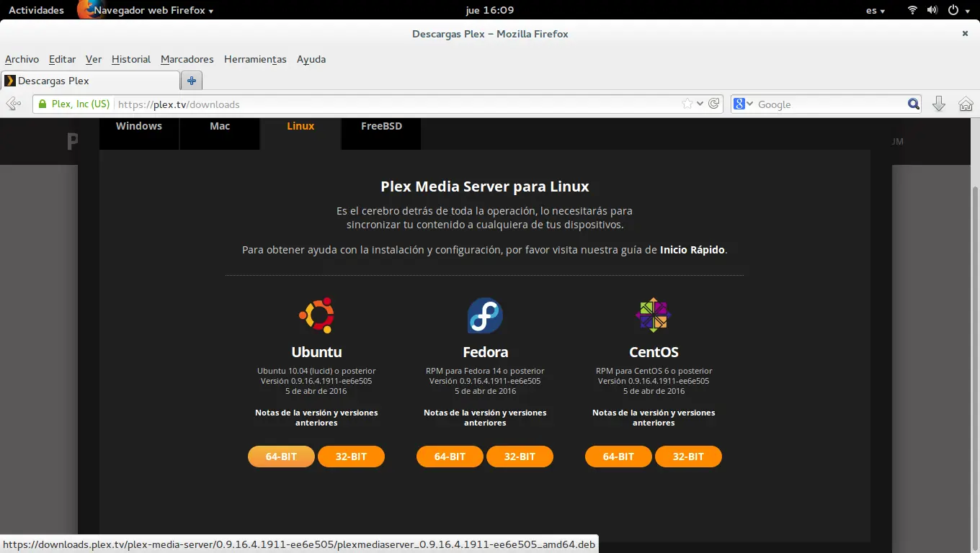Click the Actividades overview button

click(36, 10)
